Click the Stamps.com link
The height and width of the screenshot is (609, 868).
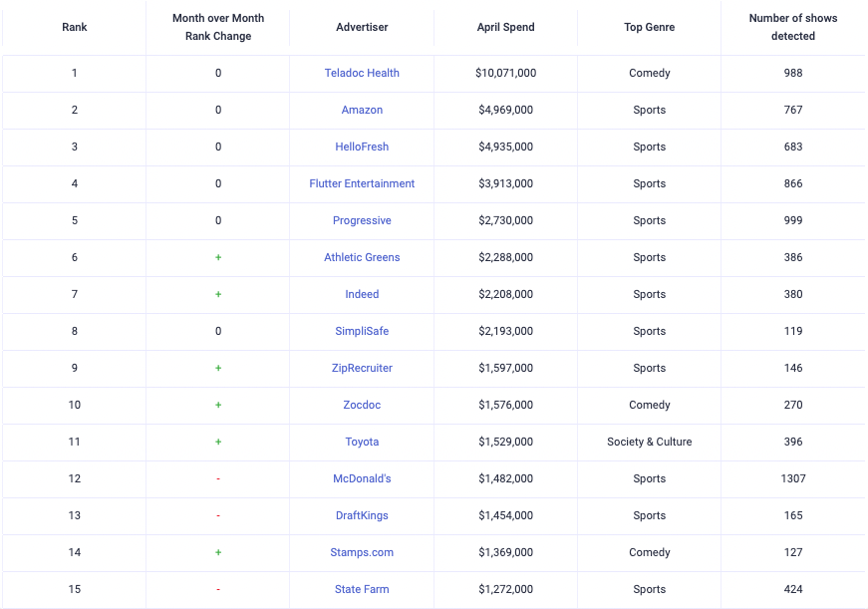point(362,552)
